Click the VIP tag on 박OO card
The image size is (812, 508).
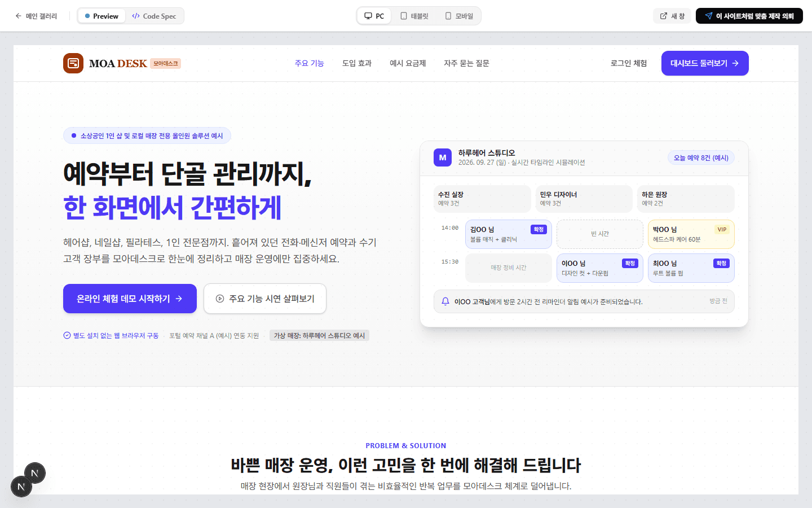722,230
